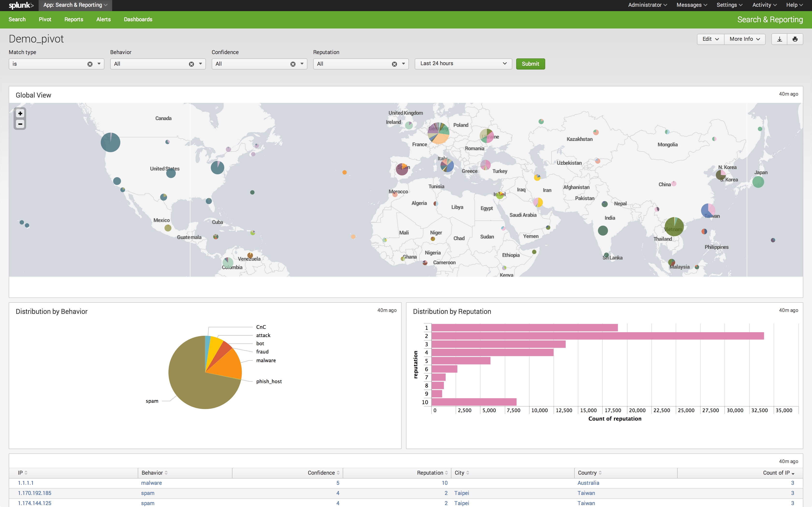Click the Splunk logo
Screen dimensions: 812x507
pos(21,5)
